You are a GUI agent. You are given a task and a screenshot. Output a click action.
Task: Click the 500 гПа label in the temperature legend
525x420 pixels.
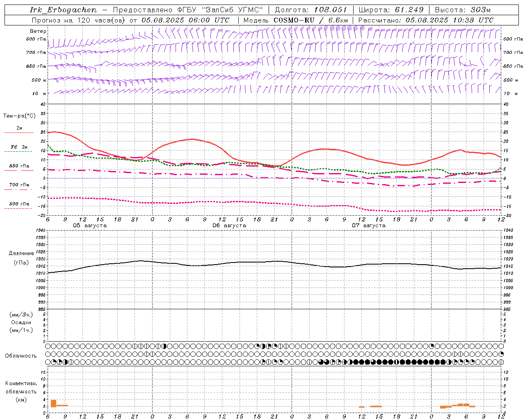click(19, 204)
